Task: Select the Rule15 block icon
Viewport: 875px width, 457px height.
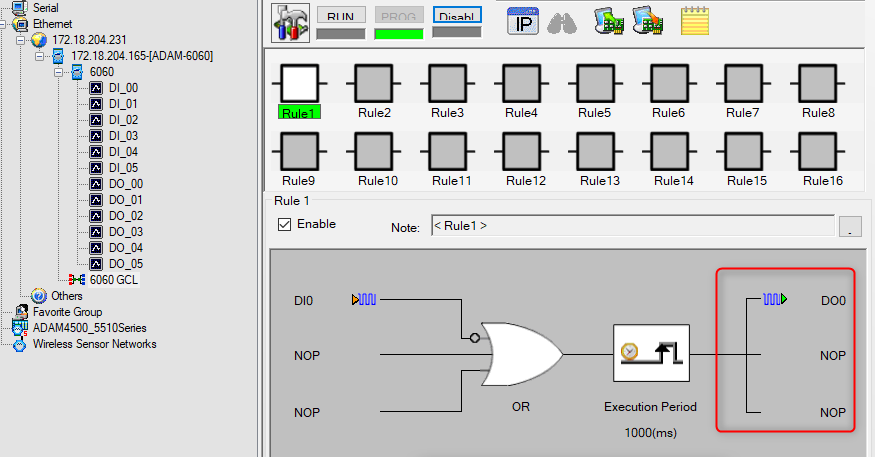Action: tap(743, 151)
